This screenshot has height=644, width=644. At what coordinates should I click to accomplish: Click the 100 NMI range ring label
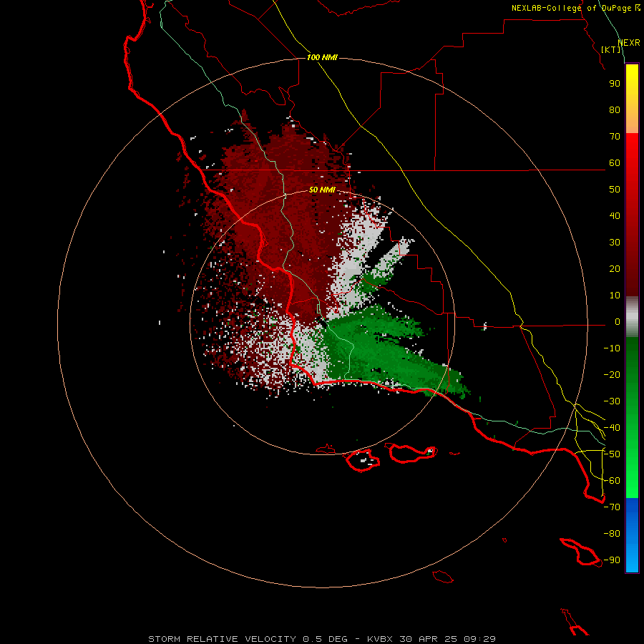click(x=322, y=57)
